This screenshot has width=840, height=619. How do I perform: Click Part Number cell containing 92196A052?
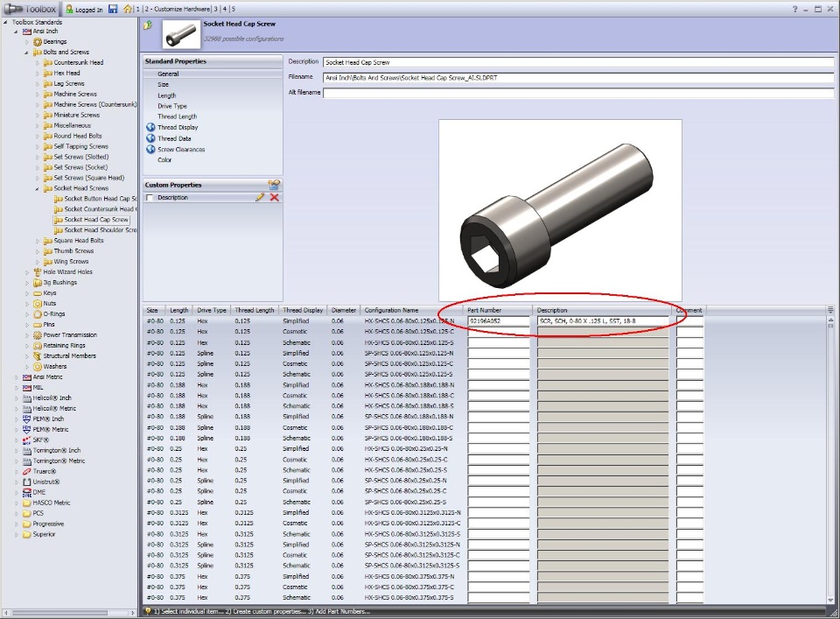tap(498, 321)
